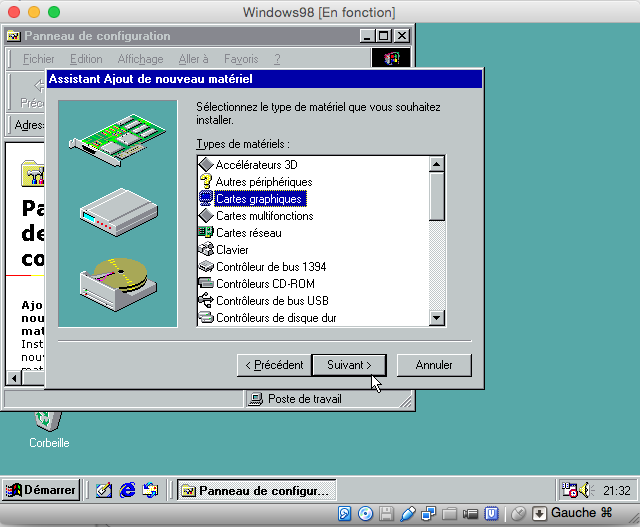
Task: Click the hardware list scrollbar thumb
Action: 437,196
